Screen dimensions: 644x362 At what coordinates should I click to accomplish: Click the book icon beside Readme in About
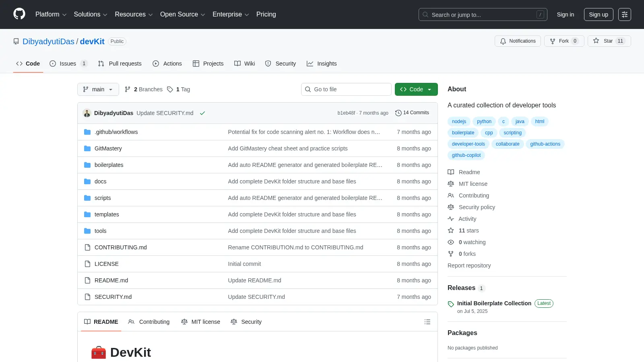tap(451, 172)
